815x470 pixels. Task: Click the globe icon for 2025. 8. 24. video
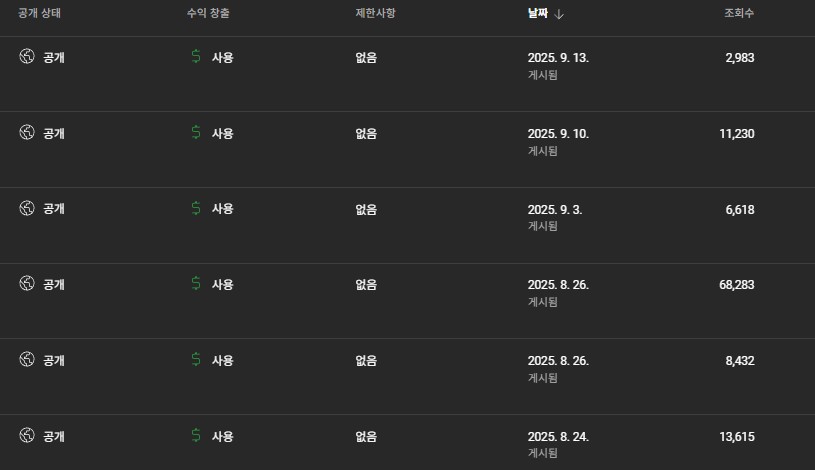(27, 435)
